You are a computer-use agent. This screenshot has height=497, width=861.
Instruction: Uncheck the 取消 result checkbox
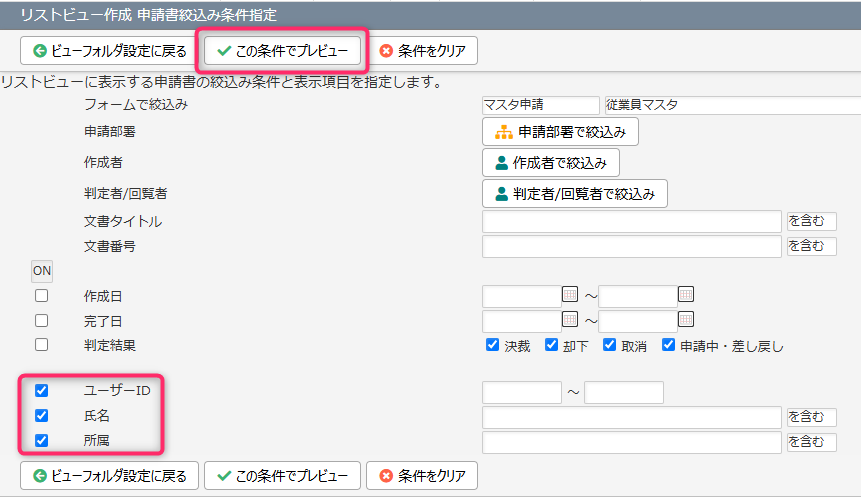pos(610,345)
